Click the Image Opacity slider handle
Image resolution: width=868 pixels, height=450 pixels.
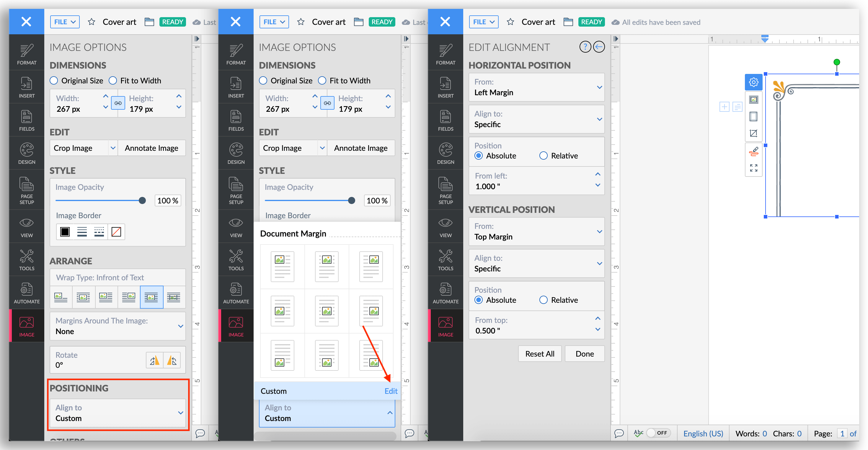tap(142, 201)
